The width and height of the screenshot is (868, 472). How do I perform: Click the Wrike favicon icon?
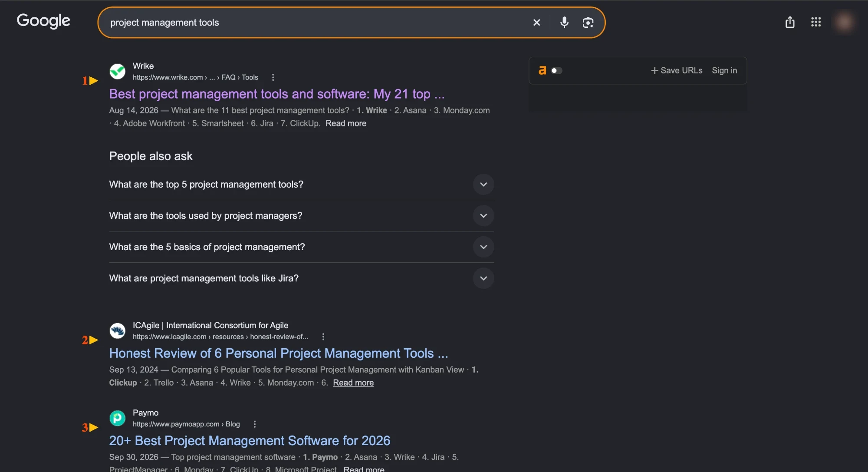tap(117, 71)
